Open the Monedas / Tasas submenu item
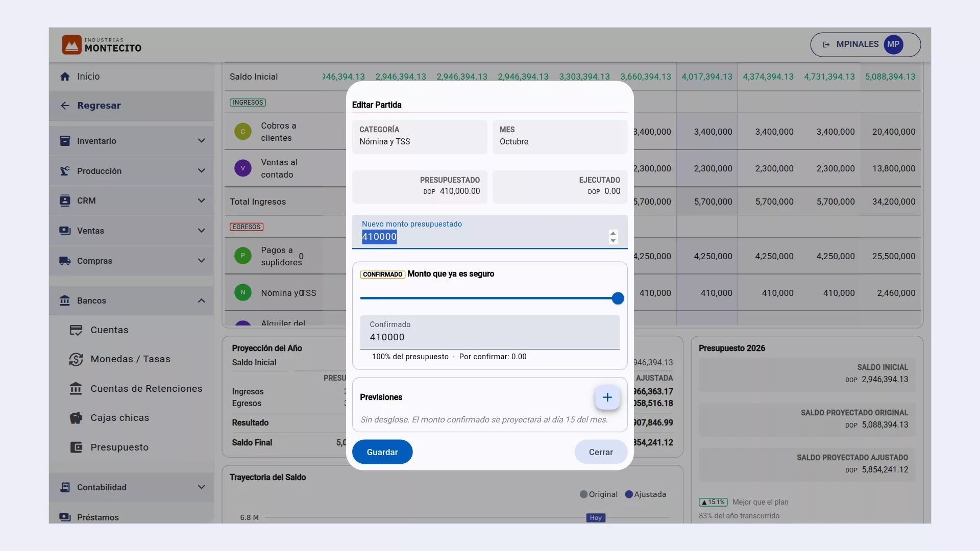 [132, 359]
